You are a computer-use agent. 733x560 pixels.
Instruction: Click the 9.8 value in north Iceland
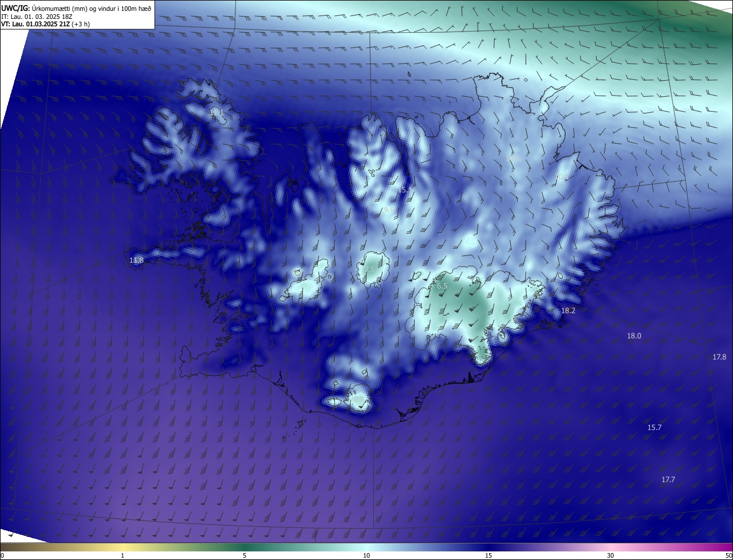tap(389, 210)
